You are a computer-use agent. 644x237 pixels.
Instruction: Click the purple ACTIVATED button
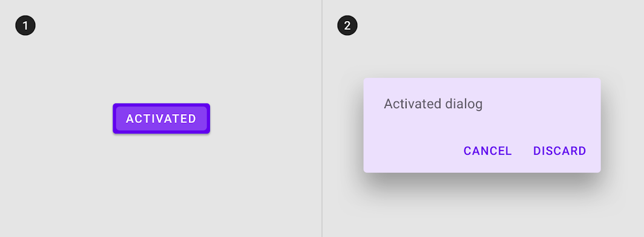coord(162,118)
